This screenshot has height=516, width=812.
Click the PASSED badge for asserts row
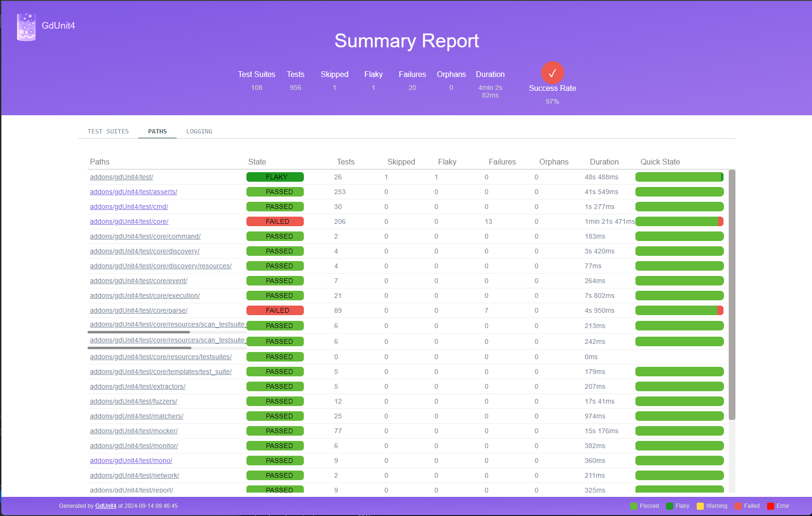coord(275,192)
